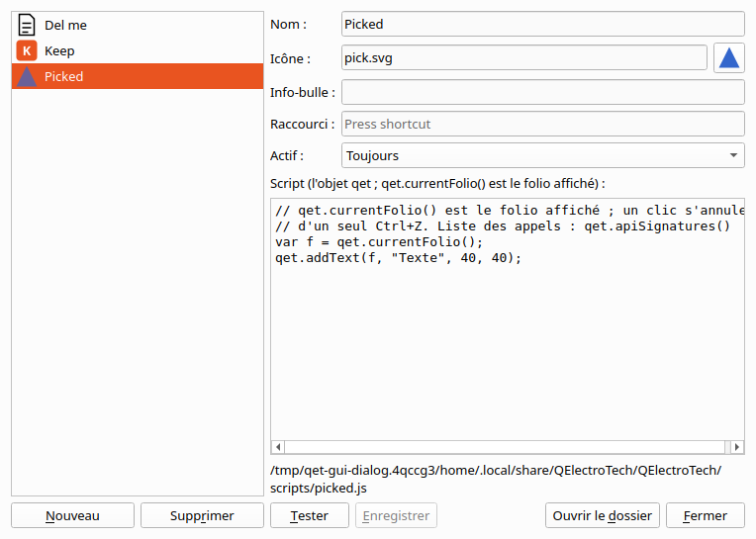Run the script with Tester
756x539 pixels.
[x=310, y=515]
